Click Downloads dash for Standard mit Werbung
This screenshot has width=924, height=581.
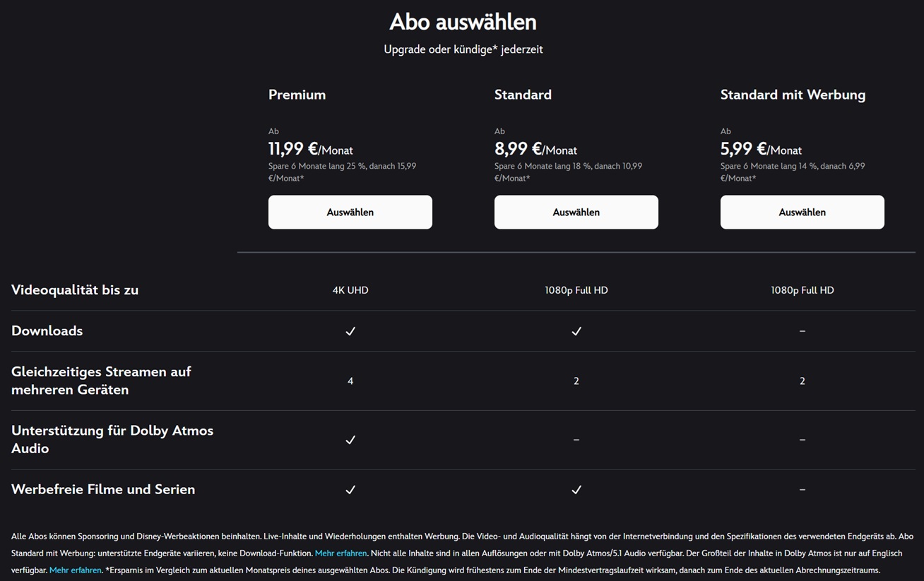[802, 331]
